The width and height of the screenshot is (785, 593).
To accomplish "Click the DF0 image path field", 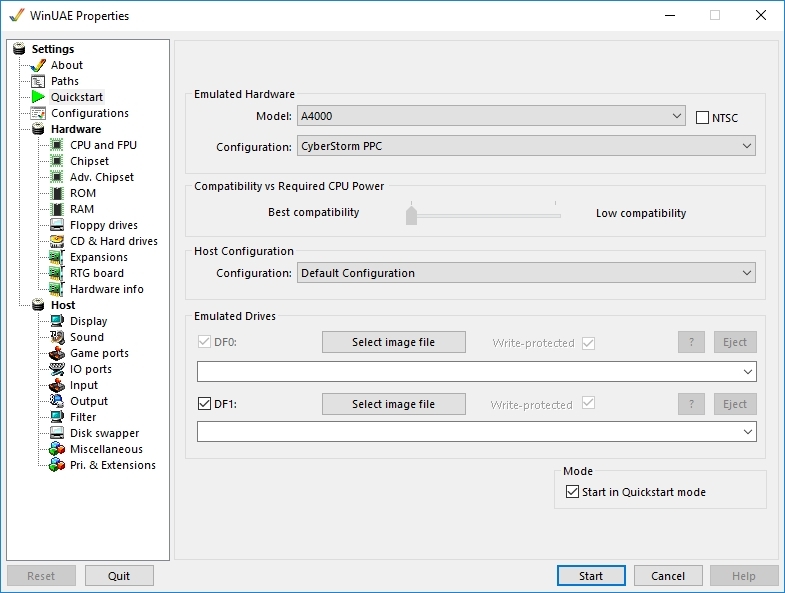I will tap(470, 372).
